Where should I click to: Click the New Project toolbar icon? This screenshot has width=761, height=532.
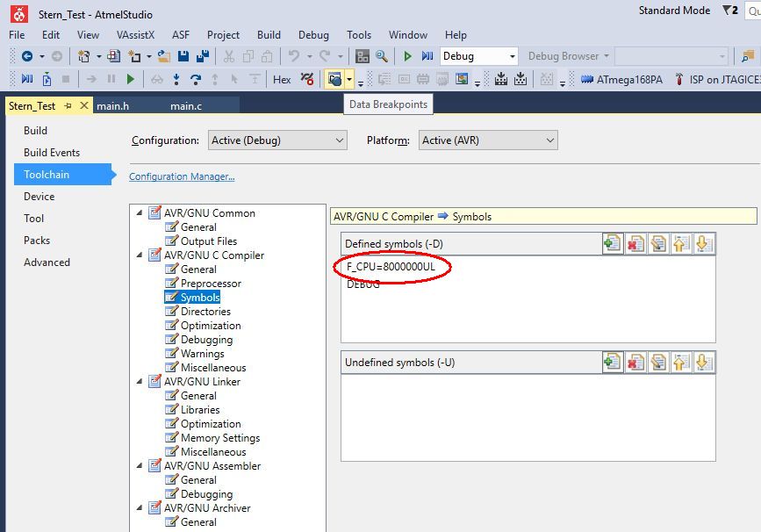point(84,56)
